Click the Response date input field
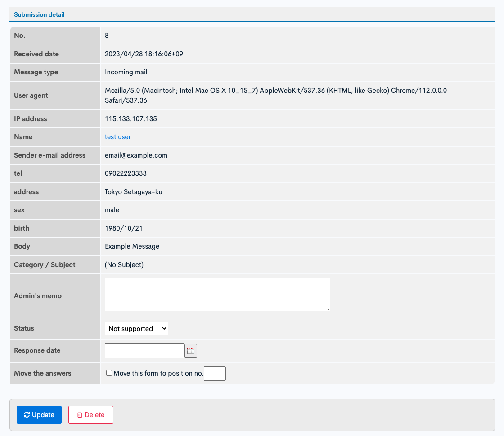This screenshot has width=504, height=436. (144, 350)
